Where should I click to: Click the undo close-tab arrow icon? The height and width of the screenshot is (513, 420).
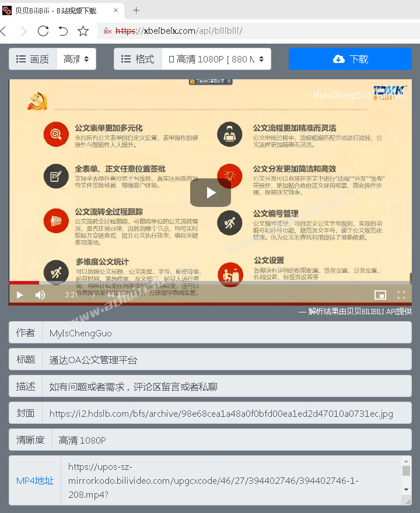(63, 31)
